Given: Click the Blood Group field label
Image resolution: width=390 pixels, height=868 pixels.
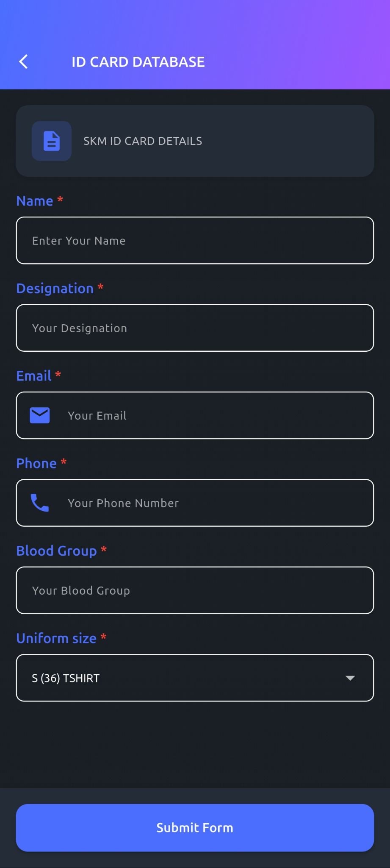Looking at the screenshot, I should [x=56, y=551].
